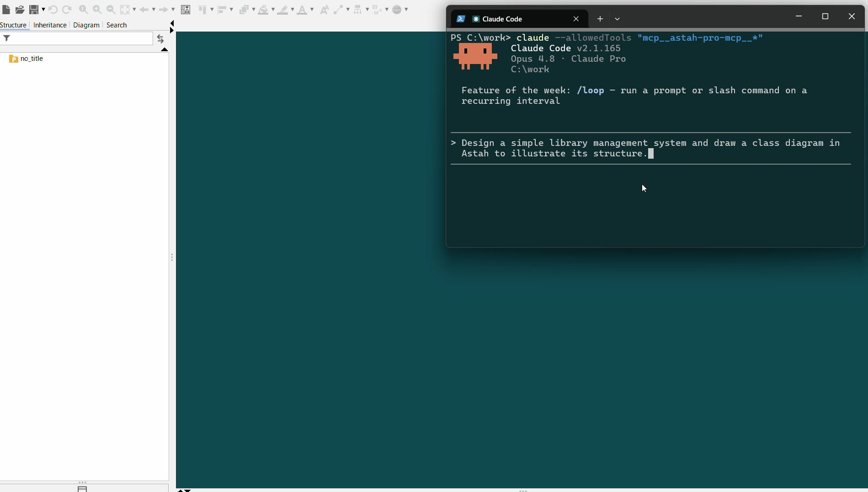This screenshot has width=868, height=492.
Task: Click the Claude Code prompt input line
Action: (x=650, y=148)
